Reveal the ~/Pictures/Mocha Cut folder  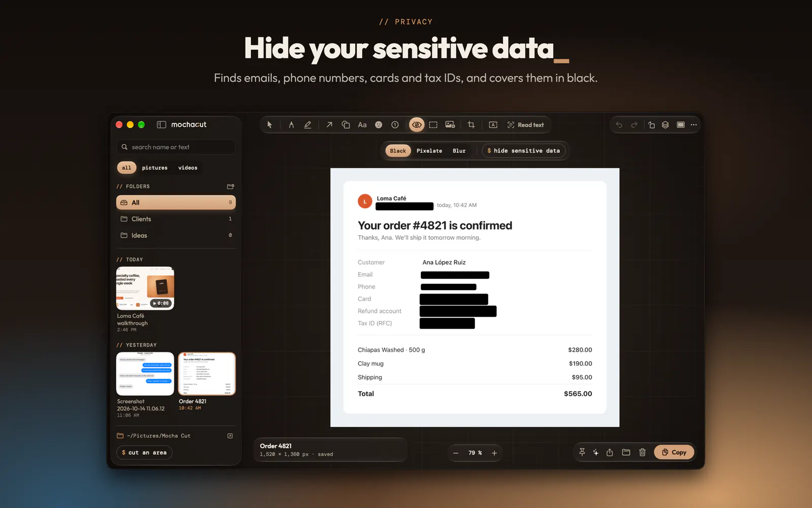click(x=230, y=436)
